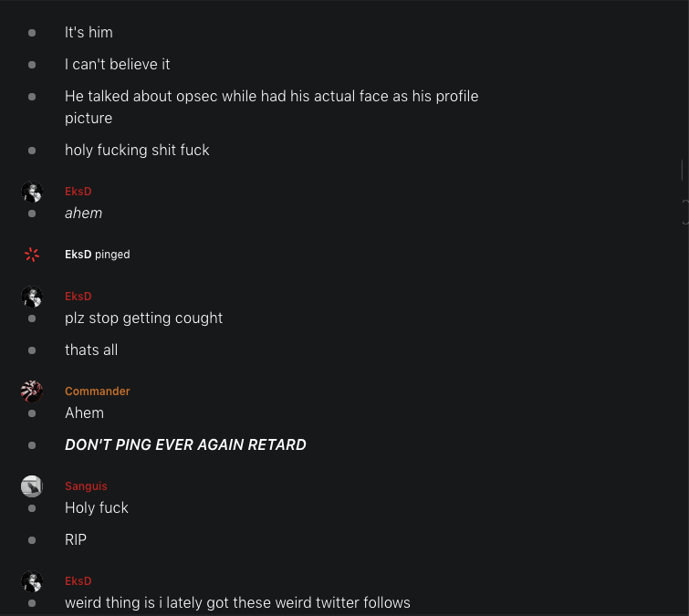Click the 'EksD pinged' notification text

coord(98,255)
